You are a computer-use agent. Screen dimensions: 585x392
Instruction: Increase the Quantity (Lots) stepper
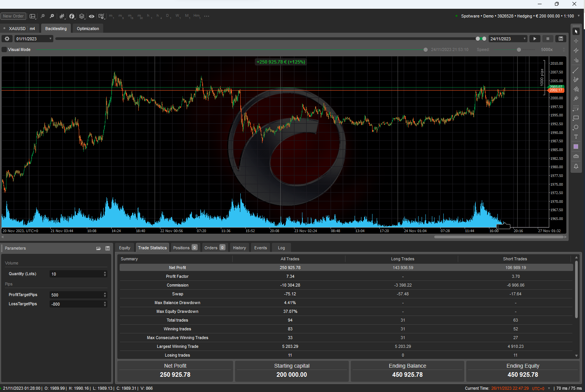pos(105,272)
